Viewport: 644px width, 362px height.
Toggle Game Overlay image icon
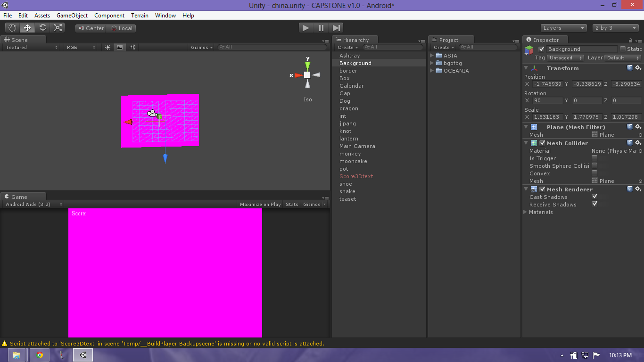[120, 47]
